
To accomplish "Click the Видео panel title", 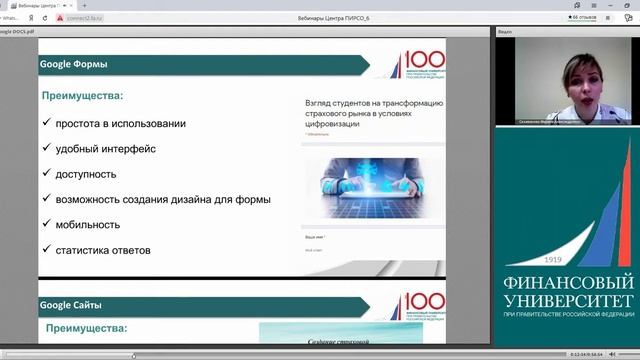I will 505,31.
